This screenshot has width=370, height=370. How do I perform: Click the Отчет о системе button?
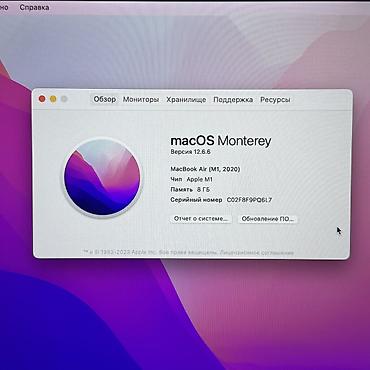pyautogui.click(x=201, y=219)
